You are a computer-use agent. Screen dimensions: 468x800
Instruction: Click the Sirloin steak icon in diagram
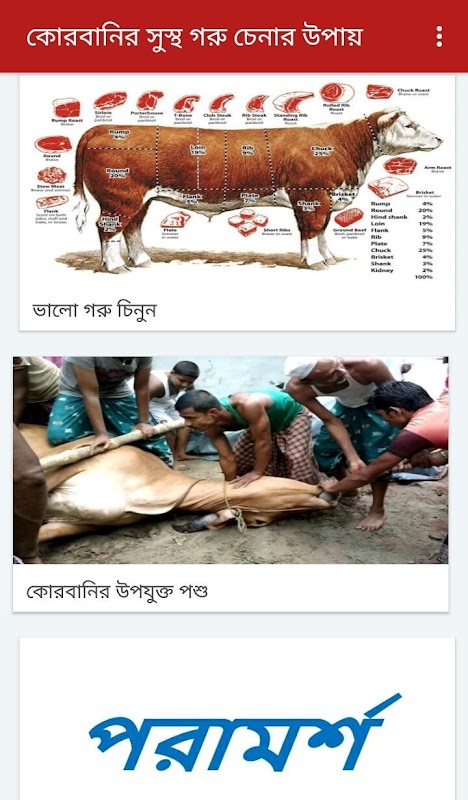[110, 100]
